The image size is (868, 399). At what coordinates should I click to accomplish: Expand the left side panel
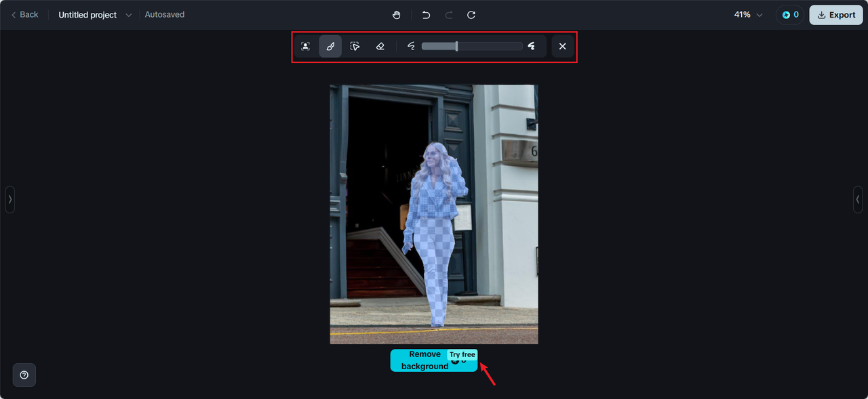tap(10, 199)
